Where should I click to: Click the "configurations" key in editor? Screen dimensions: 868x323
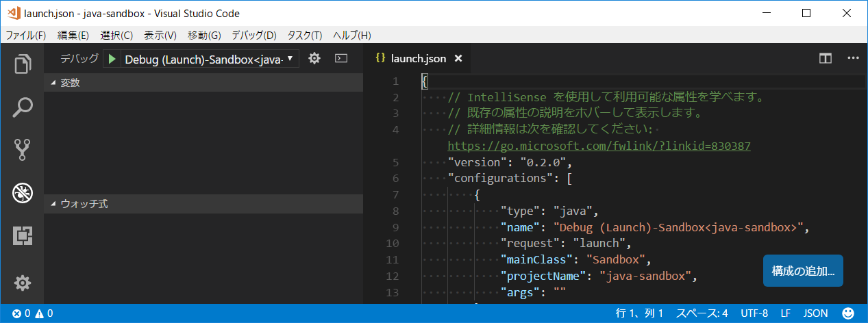click(x=500, y=179)
